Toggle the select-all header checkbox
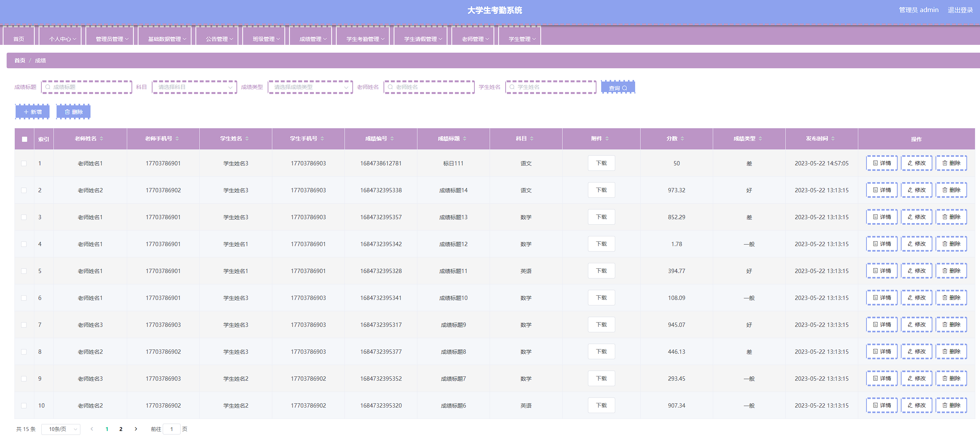This screenshot has width=980, height=447. coord(25,139)
